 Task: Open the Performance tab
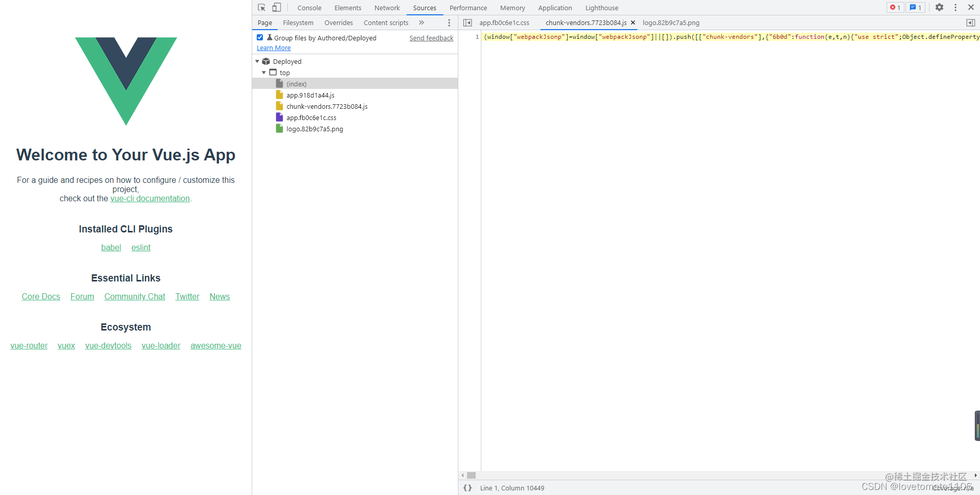click(468, 8)
